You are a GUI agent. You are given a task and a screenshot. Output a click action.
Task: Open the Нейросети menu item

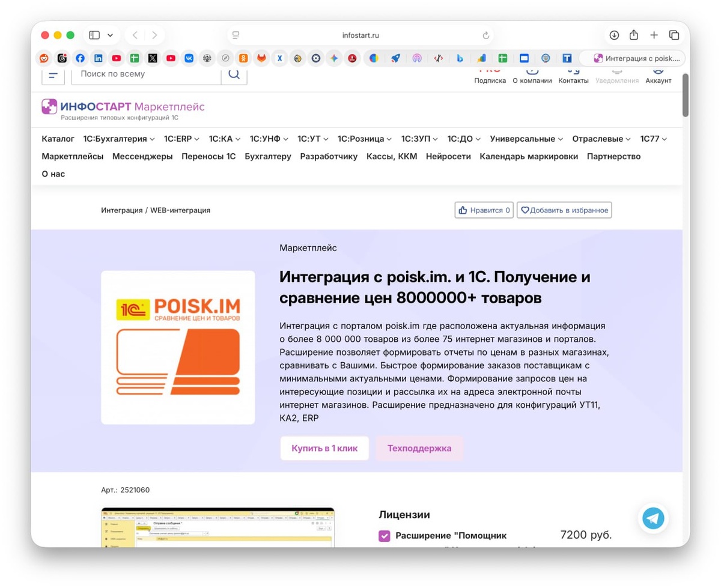(x=448, y=156)
